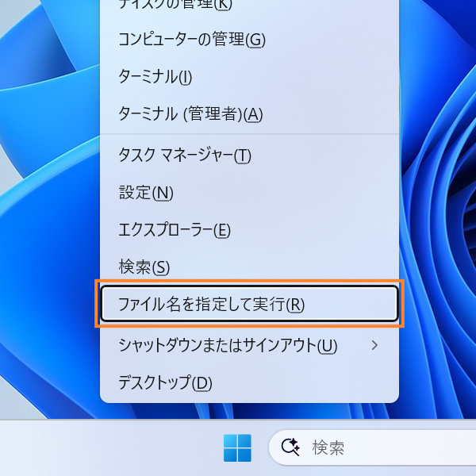This screenshot has width=476, height=476.
Task: Open 設定(N) from the context menu
Action: pos(249,193)
